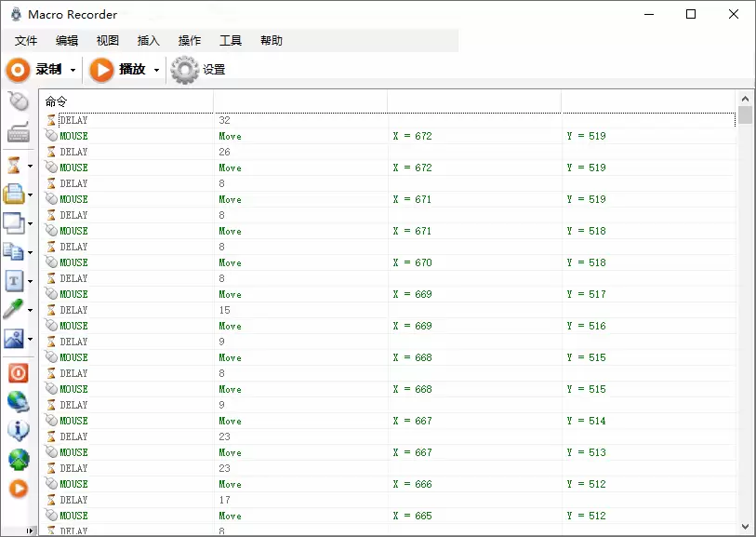This screenshot has width=756, height=537.
Task: Click the vertical scrollbar thumb
Action: 745,115
